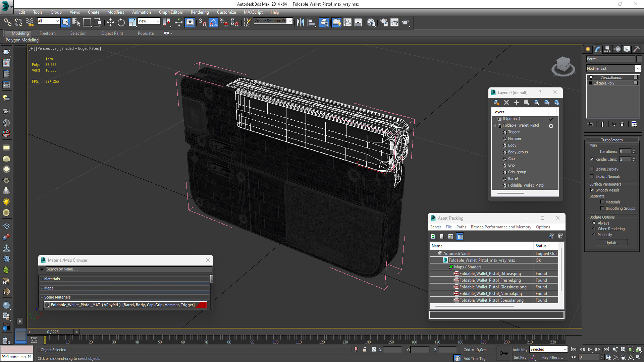
Task: Select the Select and Rotate tool
Action: coord(121,22)
